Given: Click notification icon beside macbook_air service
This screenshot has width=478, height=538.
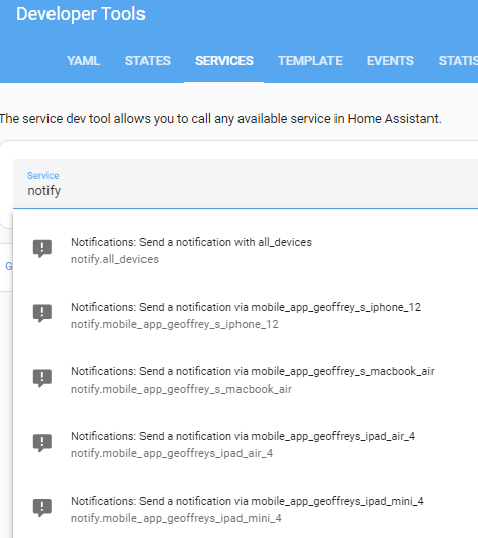Looking at the screenshot, I should pos(42,378).
